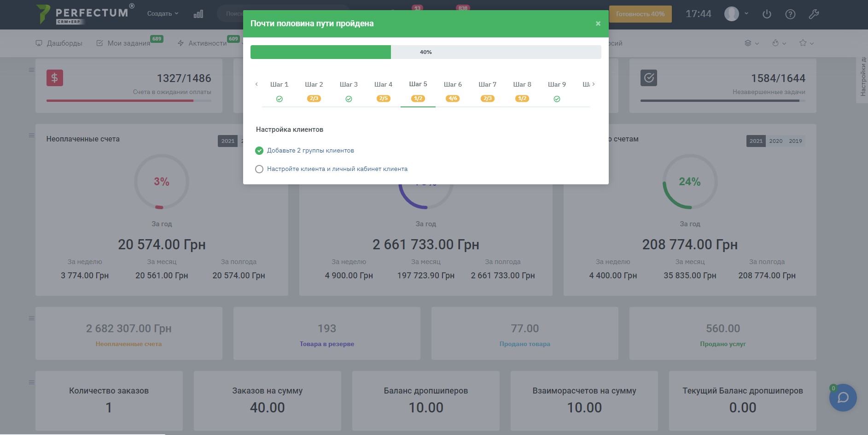Screen dimensions: 868x435
Task: Click the wrench settings icon
Action: click(814, 14)
